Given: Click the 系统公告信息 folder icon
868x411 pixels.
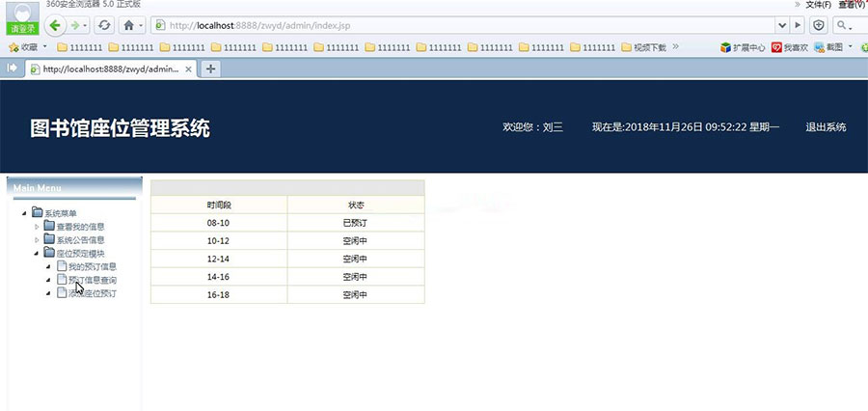Looking at the screenshot, I should [x=49, y=238].
